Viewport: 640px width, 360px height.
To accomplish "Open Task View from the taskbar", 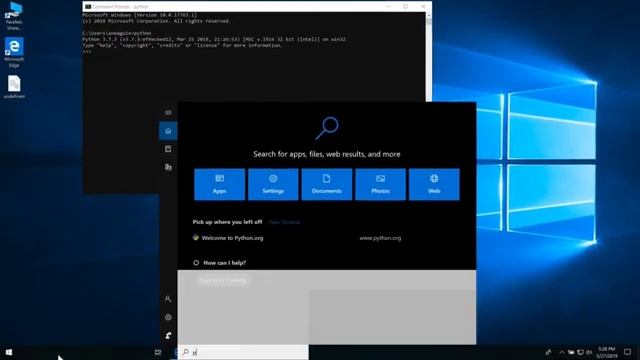I will pyautogui.click(x=158, y=352).
